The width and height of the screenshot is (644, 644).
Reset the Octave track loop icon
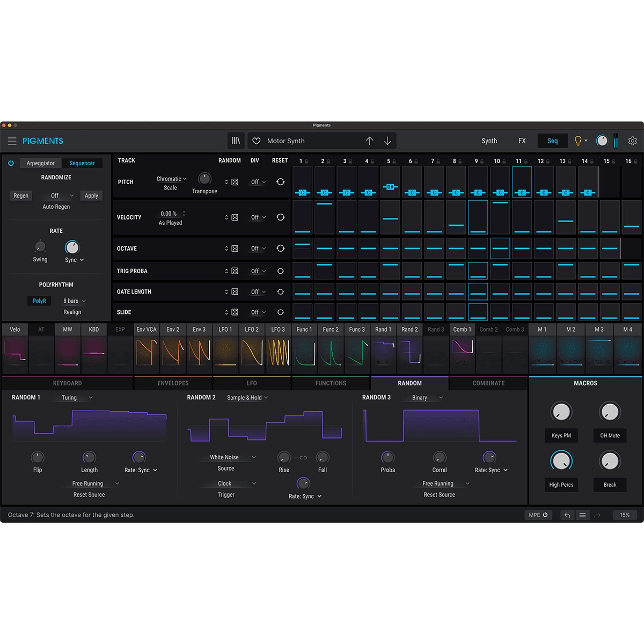(280, 248)
